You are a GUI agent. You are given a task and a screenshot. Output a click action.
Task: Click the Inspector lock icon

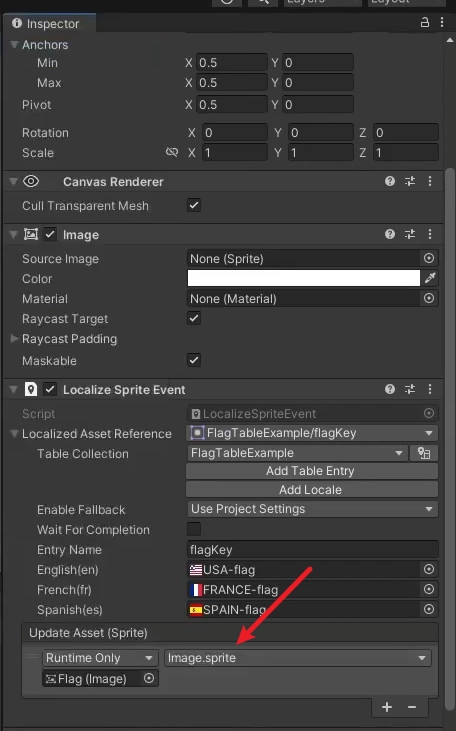point(425,22)
